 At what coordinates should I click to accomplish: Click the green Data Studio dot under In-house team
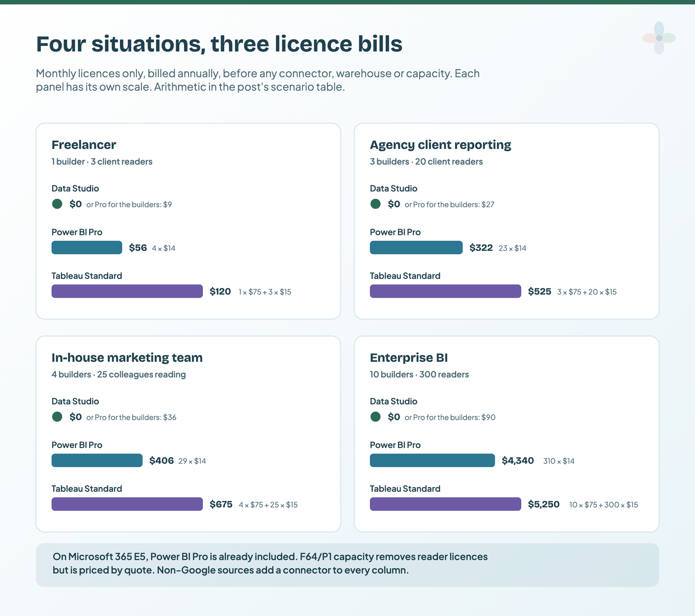click(x=57, y=417)
